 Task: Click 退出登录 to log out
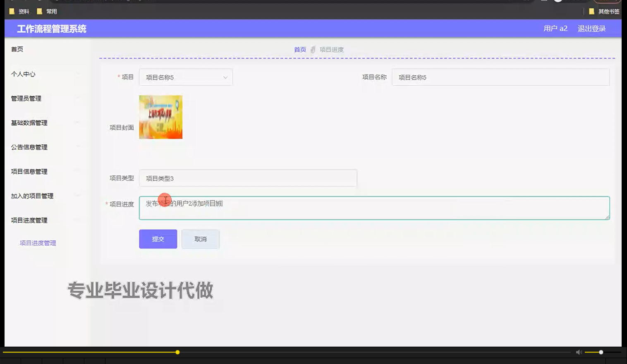coord(591,28)
